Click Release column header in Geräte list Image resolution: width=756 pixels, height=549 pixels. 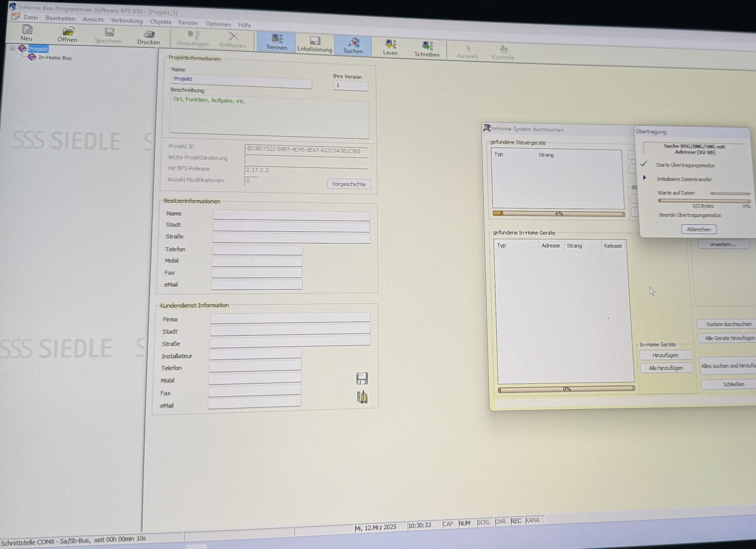[x=613, y=246]
